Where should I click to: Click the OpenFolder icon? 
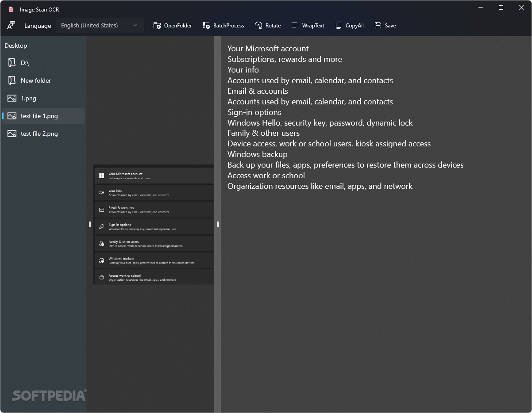[157, 26]
